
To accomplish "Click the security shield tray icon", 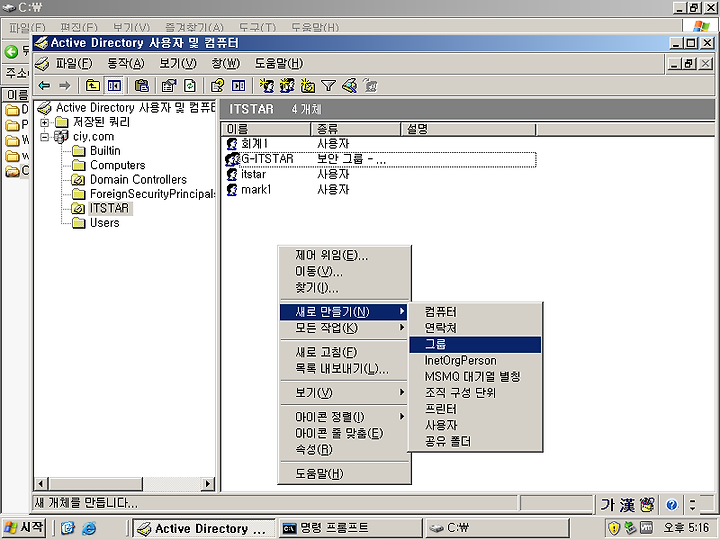I will tap(614, 528).
